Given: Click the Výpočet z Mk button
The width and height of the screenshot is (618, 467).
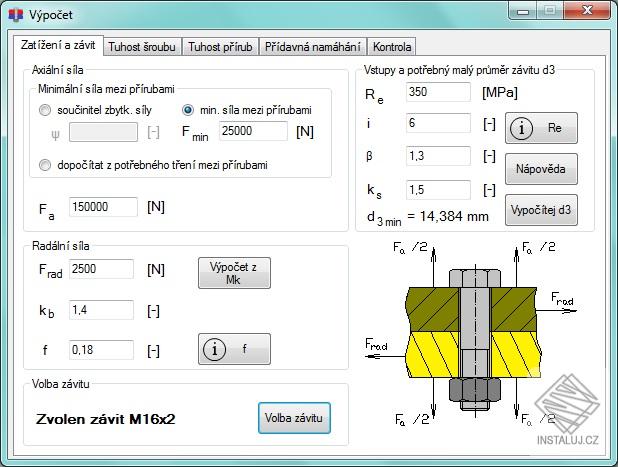Looking at the screenshot, I should point(234,273).
